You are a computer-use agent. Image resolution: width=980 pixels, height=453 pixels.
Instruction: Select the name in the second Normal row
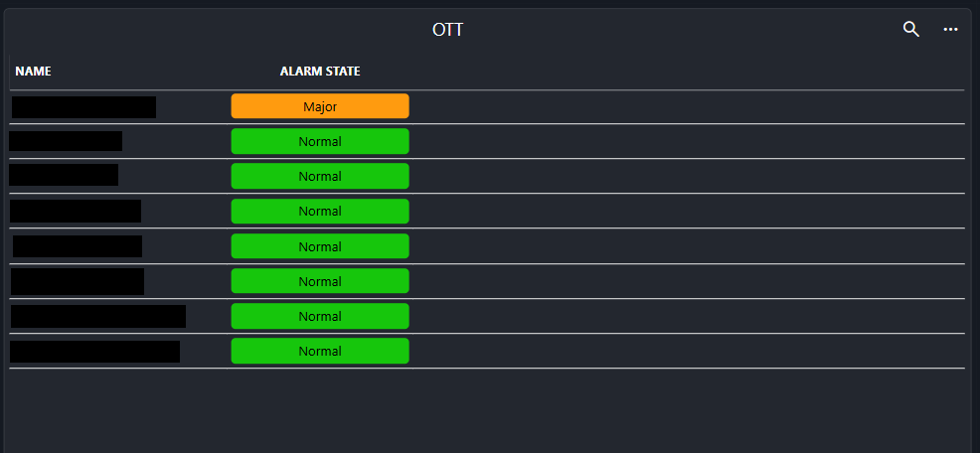(x=64, y=175)
